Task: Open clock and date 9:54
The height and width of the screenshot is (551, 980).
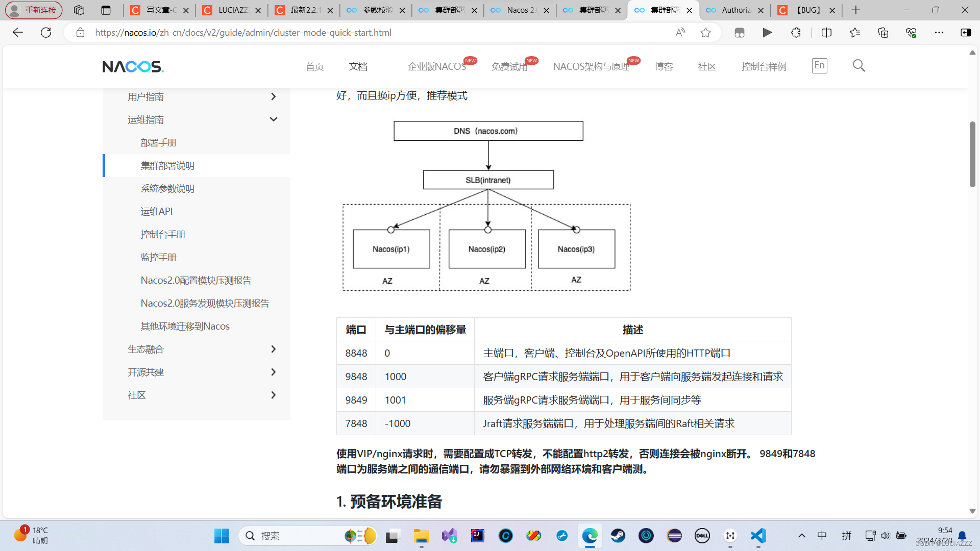Action: (x=934, y=536)
